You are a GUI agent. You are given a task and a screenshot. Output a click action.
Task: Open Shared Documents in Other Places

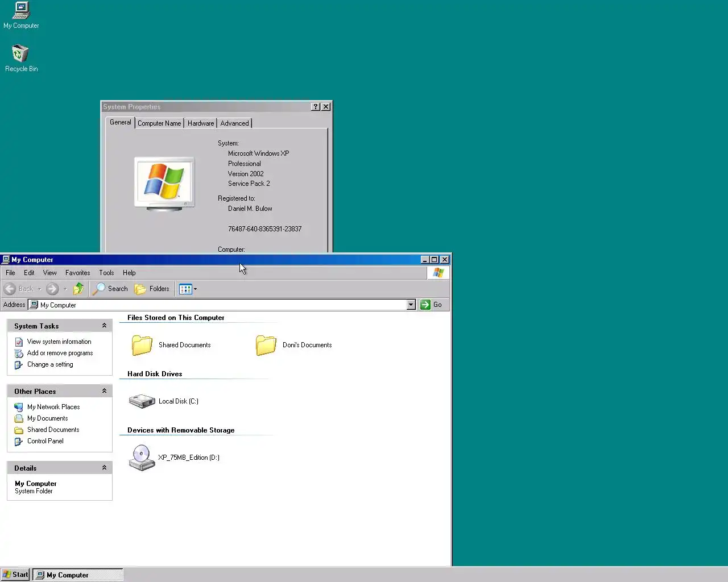click(x=53, y=430)
